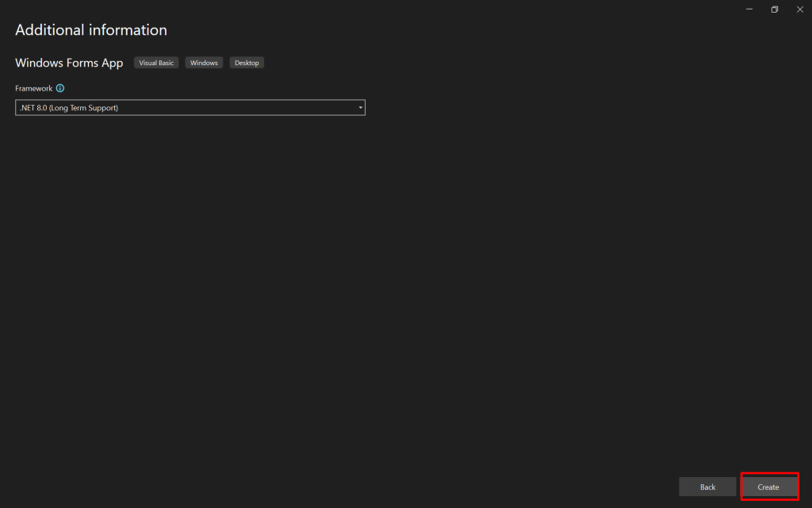812x508 pixels.
Task: Click the Framework info icon
Action: pos(60,88)
